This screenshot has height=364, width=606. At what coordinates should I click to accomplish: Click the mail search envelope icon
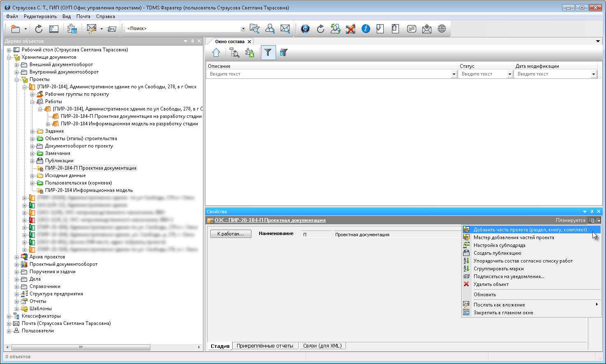click(285, 29)
